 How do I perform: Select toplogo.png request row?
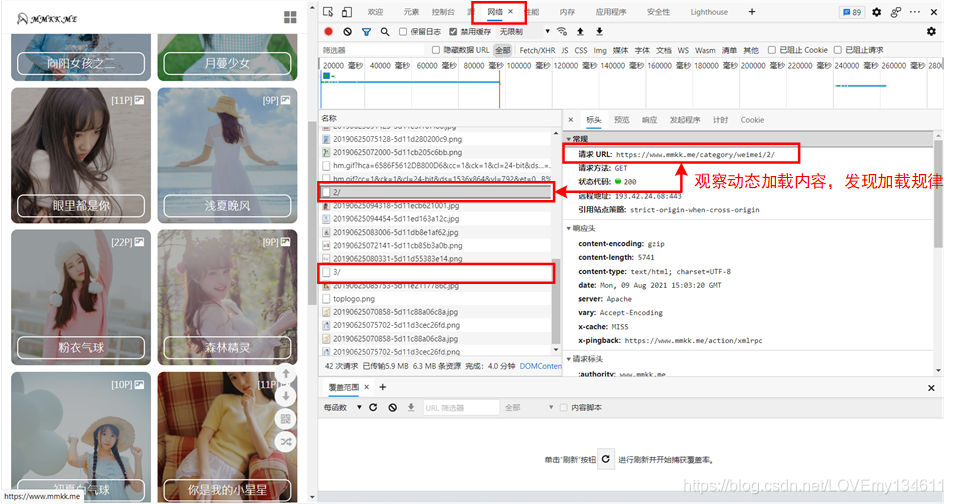[x=436, y=299]
